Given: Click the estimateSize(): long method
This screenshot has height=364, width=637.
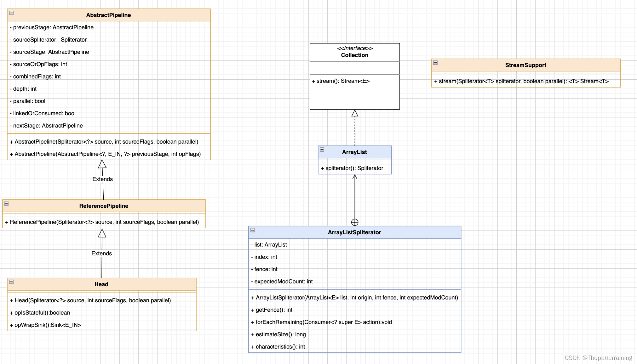Looking at the screenshot, I should 355,334.
